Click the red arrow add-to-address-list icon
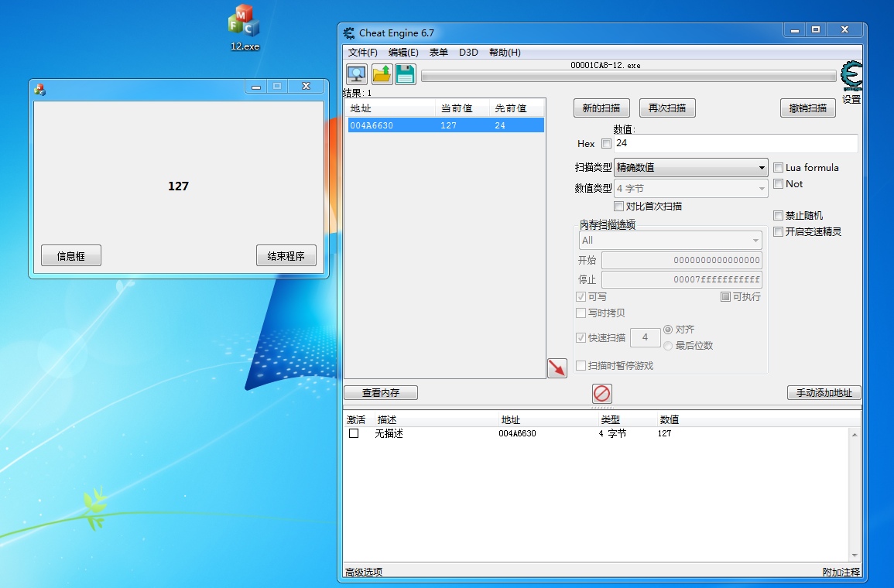This screenshot has height=588, width=894. 557,368
